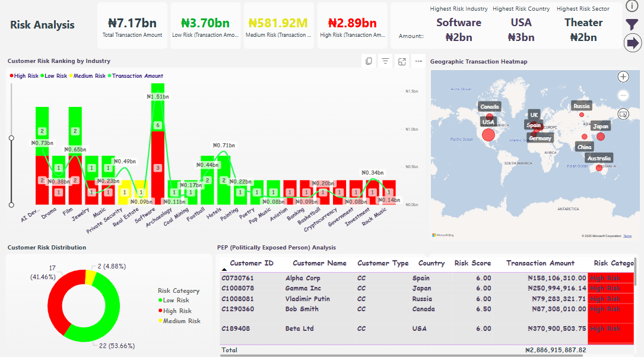
Task: Enter focus mode for industry chart
Action: 402,61
